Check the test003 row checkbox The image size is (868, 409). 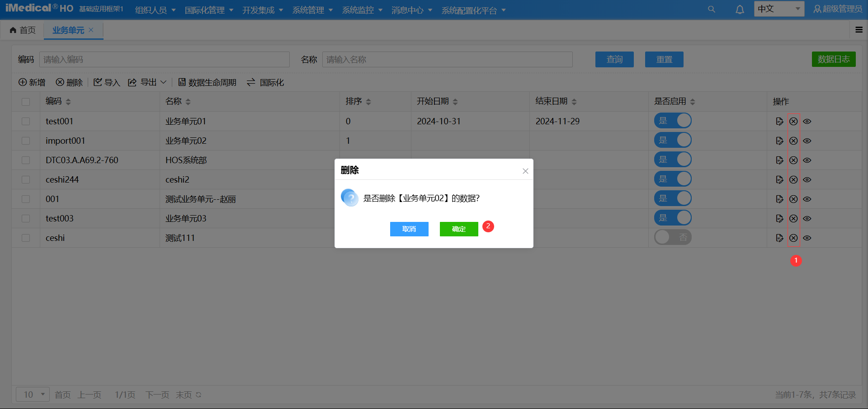pyautogui.click(x=26, y=218)
